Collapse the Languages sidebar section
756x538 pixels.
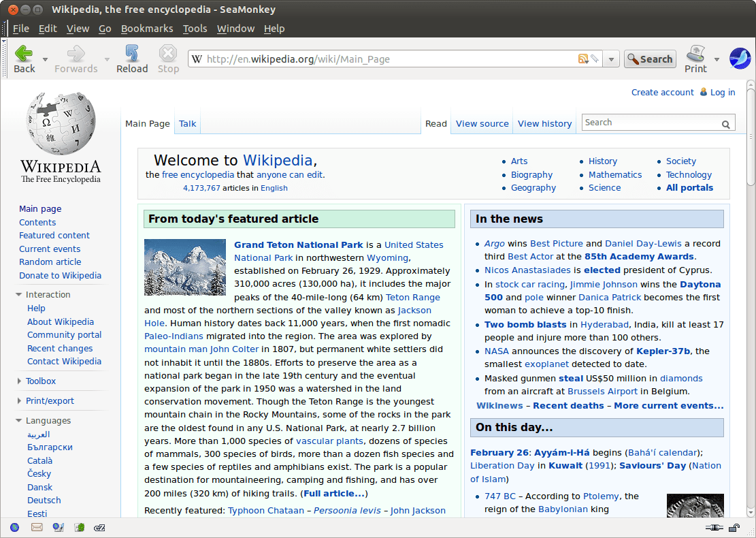pos(19,421)
